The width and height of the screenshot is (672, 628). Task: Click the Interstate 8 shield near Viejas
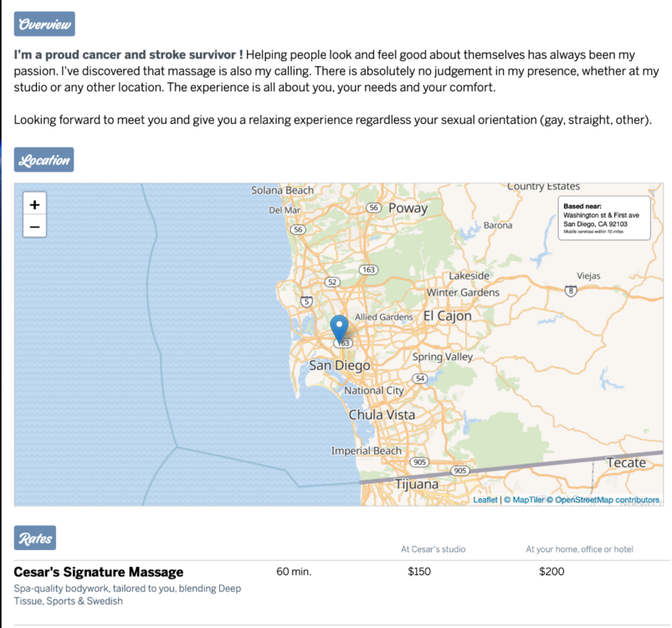(x=571, y=291)
